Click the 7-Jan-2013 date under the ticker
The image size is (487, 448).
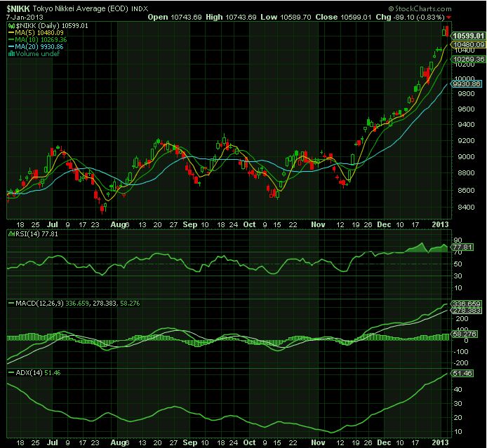pyautogui.click(x=25, y=17)
